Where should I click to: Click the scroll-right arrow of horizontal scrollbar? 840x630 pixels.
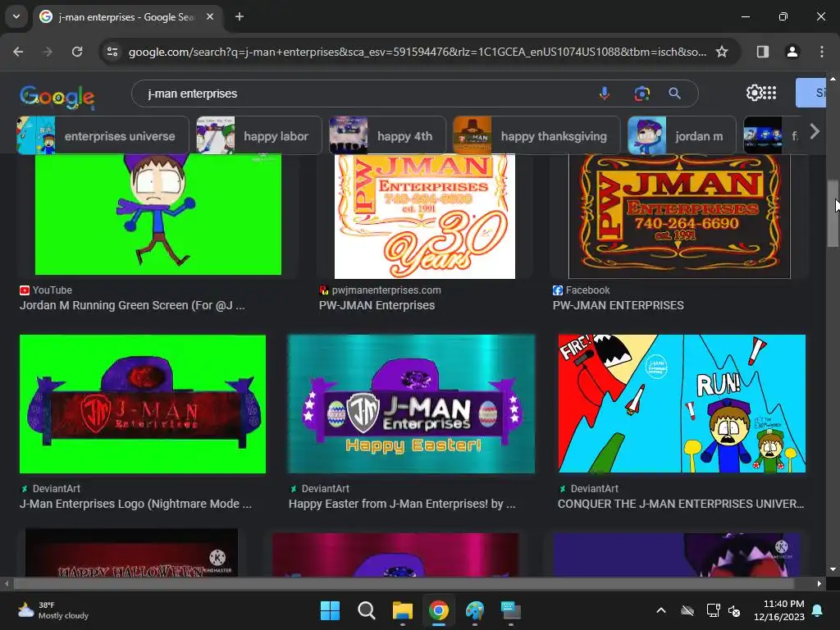[819, 583]
